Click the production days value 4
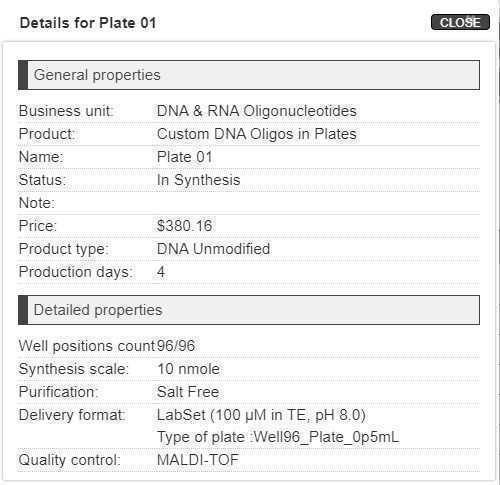This screenshot has width=500, height=485. [161, 272]
